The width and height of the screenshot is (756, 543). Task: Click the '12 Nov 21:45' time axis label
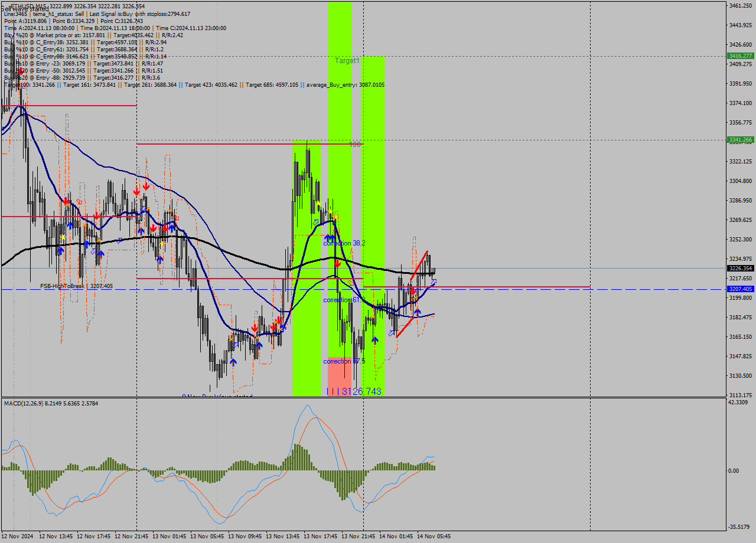[x=131, y=537]
